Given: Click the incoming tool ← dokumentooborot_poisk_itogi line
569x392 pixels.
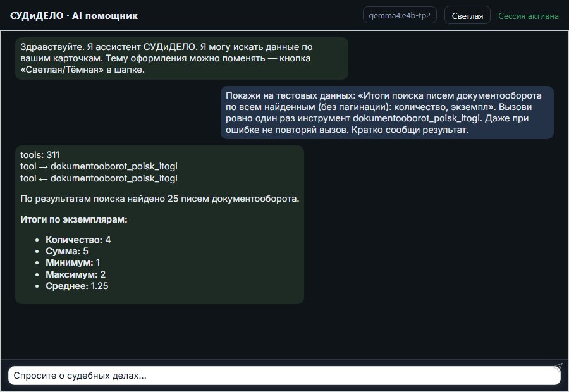Looking at the screenshot, I should (99, 178).
